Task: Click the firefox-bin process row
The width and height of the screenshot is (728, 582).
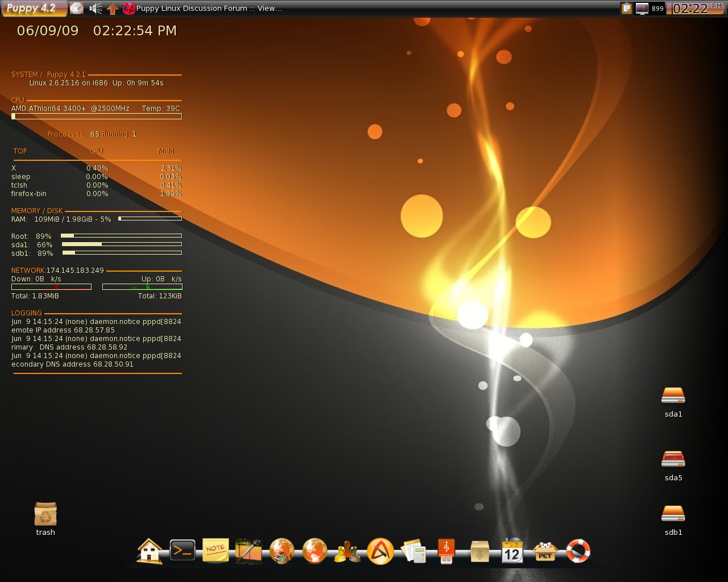Action: 97,194
